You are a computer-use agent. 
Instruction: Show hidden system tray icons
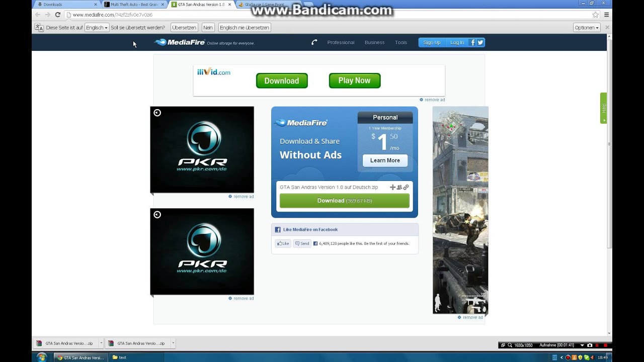[561, 357]
